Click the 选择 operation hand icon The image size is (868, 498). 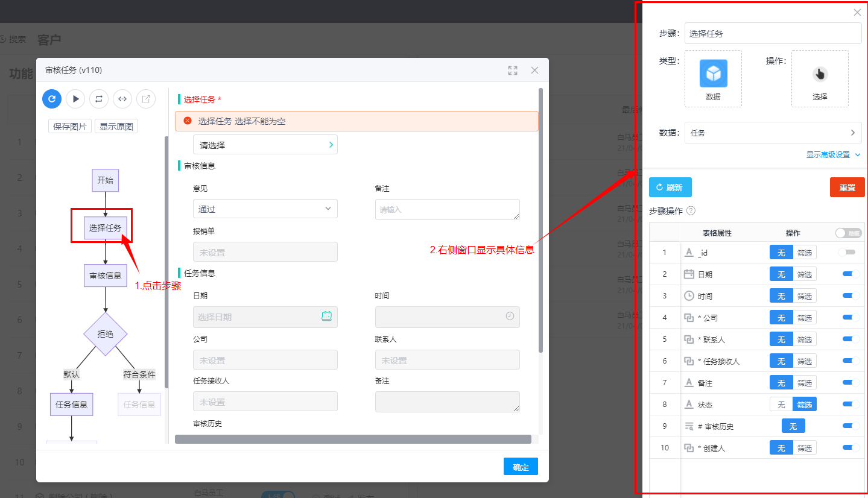click(820, 74)
